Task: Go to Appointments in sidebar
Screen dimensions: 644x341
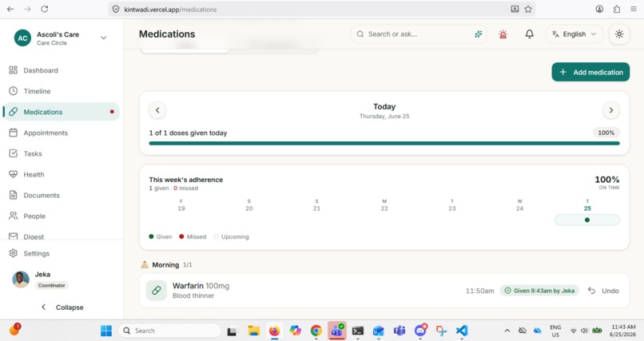Action: tap(61, 133)
